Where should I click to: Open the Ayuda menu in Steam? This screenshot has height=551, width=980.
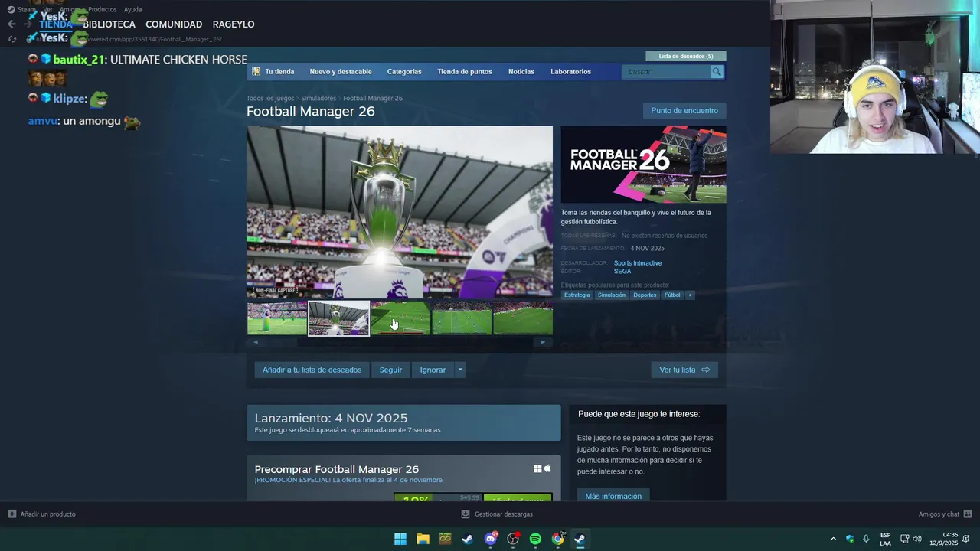pyautogui.click(x=132, y=9)
